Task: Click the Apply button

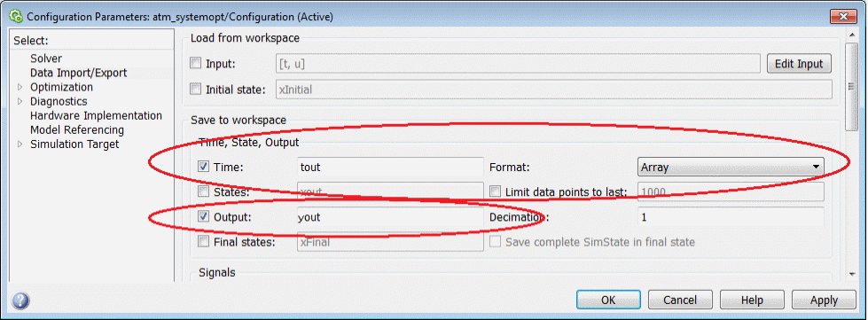Action: tap(824, 300)
